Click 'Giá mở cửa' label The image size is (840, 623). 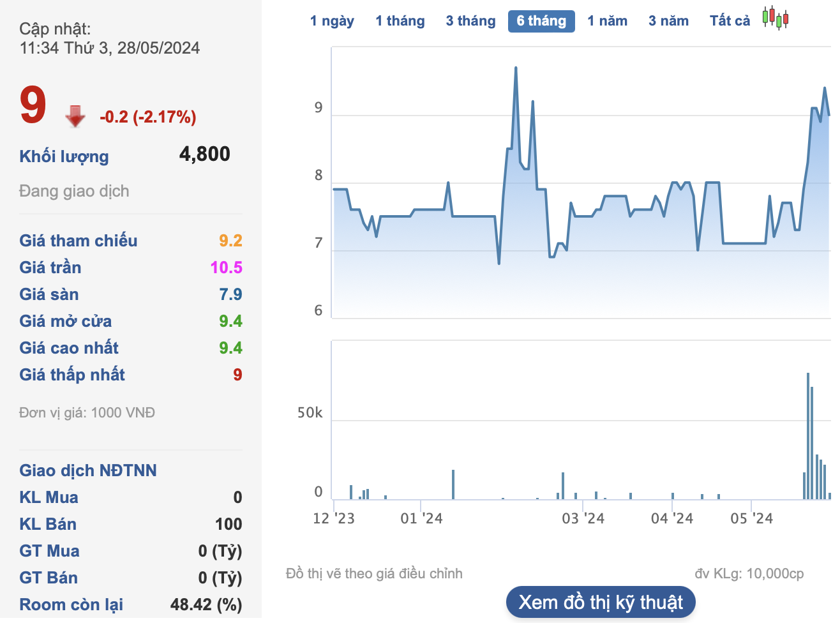click(66, 321)
